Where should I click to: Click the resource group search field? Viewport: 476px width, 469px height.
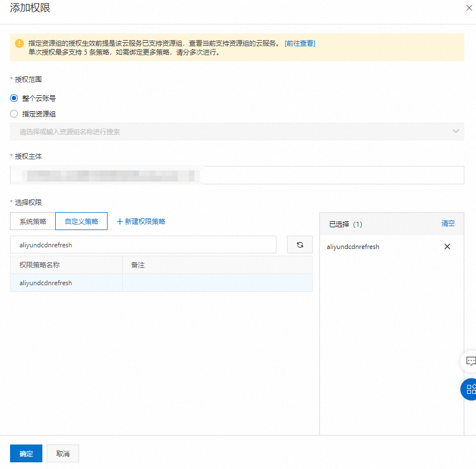click(237, 131)
